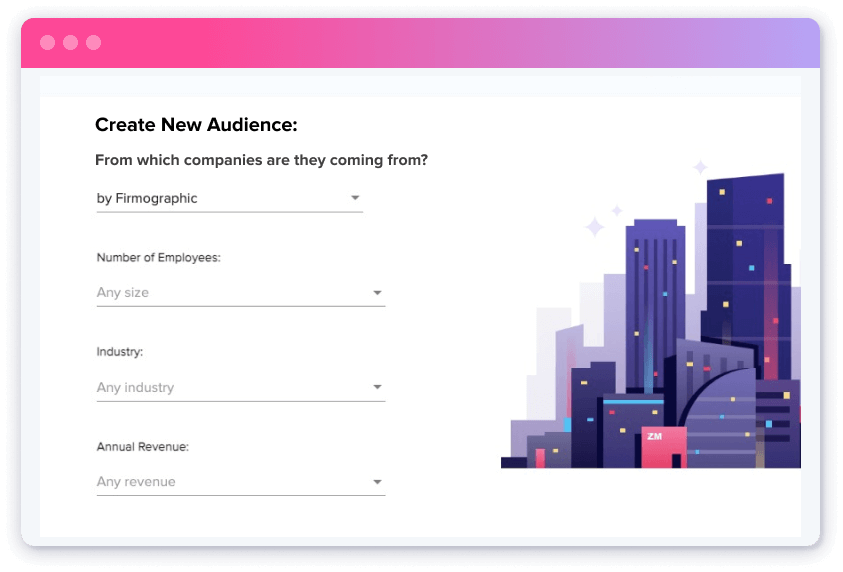Click the 'Industry:' label
Image resolution: width=843 pixels, height=572 pixels.
[x=120, y=352]
